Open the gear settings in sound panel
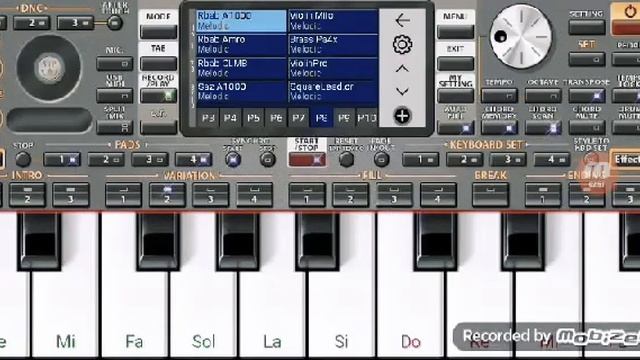This screenshot has width=640, height=360. coord(402,44)
